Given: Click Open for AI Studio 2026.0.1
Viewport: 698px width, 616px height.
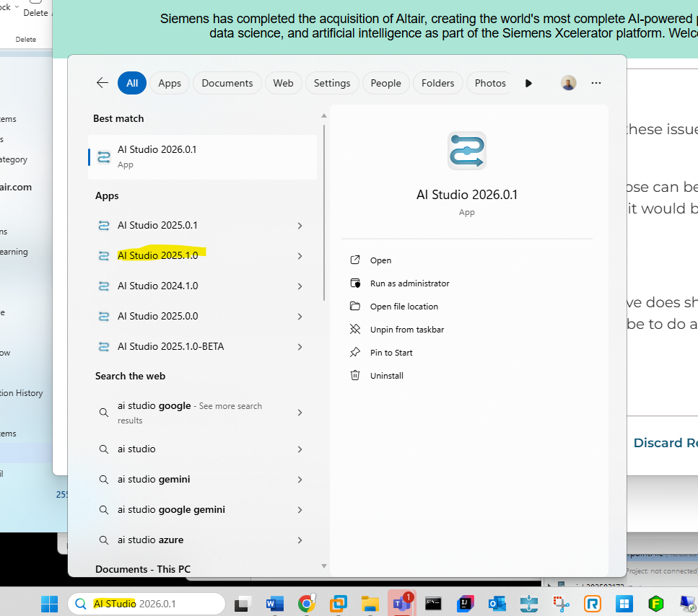Looking at the screenshot, I should (380, 260).
